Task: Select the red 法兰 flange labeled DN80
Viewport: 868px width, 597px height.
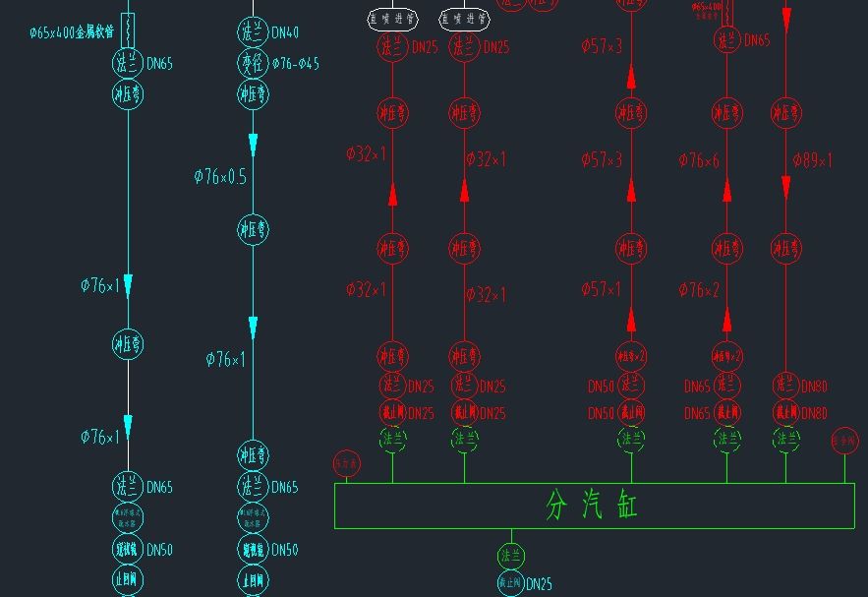Action: (x=785, y=386)
